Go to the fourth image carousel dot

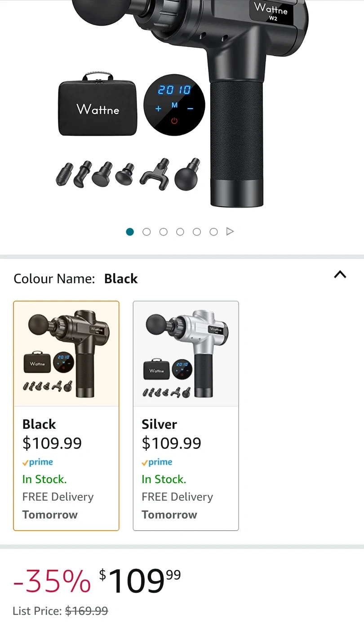[180, 231]
